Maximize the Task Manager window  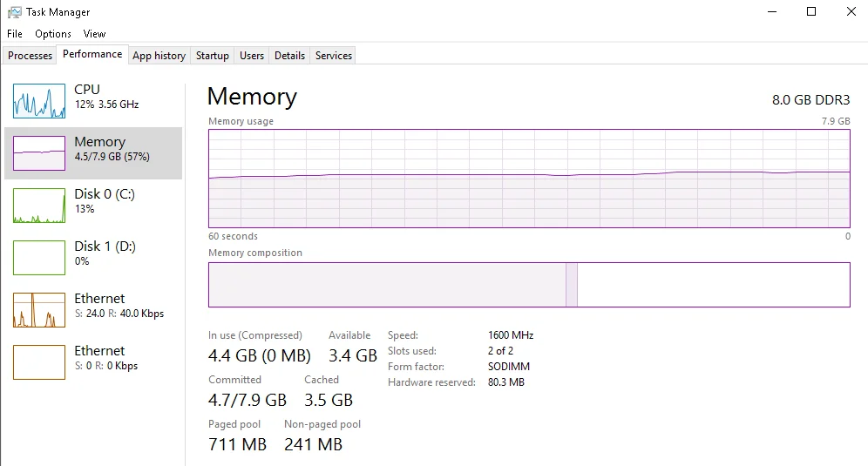point(811,12)
